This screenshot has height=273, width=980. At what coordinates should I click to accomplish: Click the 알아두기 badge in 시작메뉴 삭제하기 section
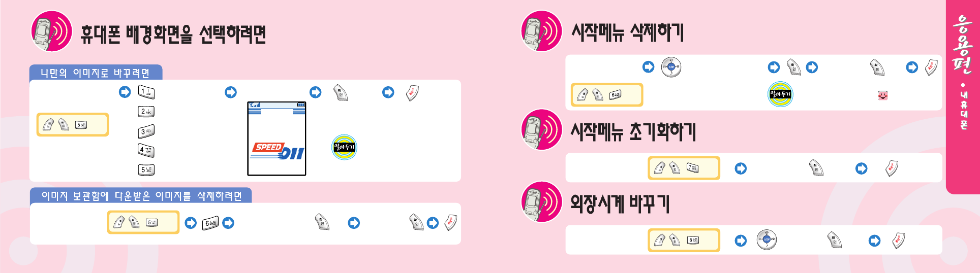pyautogui.click(x=780, y=94)
